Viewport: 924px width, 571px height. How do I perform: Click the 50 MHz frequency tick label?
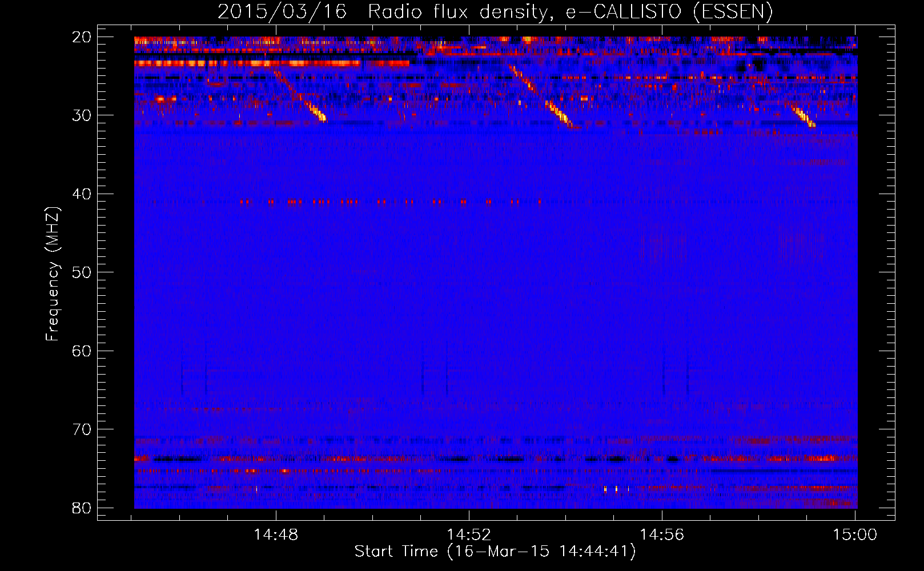[x=82, y=272]
